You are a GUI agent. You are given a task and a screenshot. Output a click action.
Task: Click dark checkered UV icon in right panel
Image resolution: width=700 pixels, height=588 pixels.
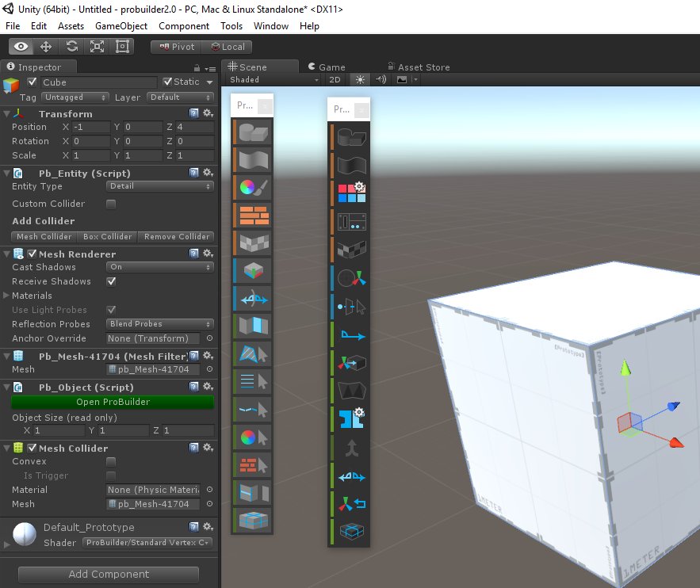tap(352, 250)
